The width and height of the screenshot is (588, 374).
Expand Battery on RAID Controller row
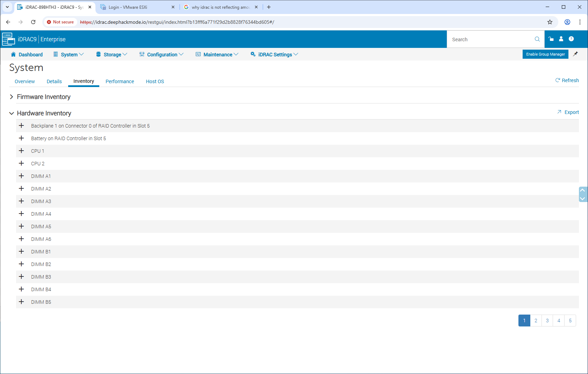click(21, 138)
